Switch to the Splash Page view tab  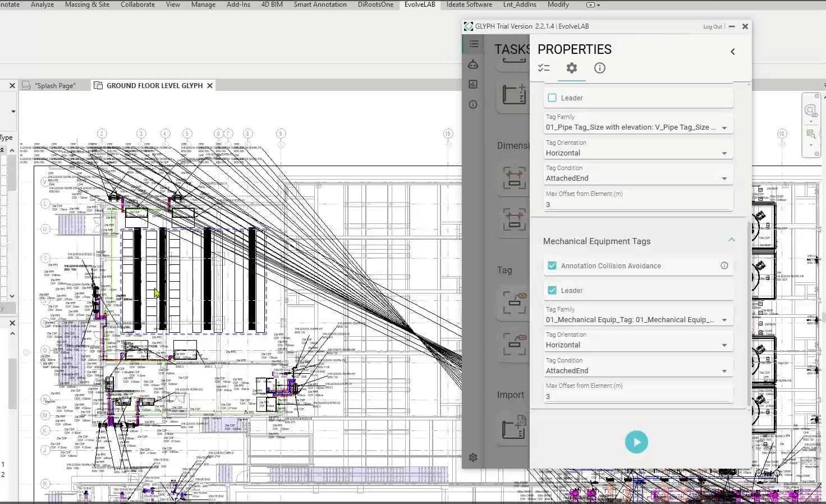pyautogui.click(x=55, y=85)
